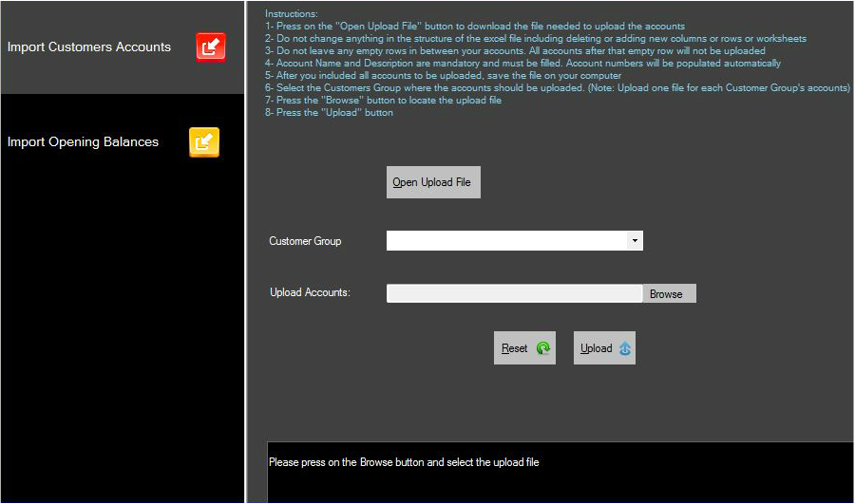The image size is (855, 504).
Task: Click the blue upload arrow icon
Action: click(x=625, y=348)
